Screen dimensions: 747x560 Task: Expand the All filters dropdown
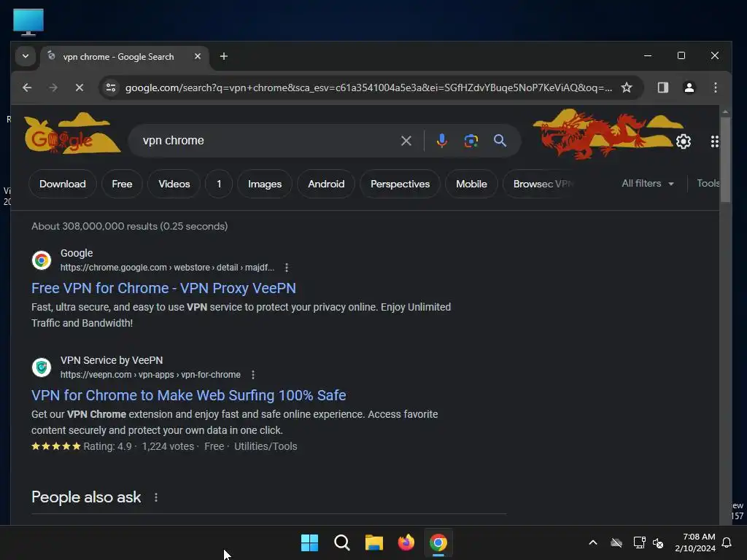(x=648, y=184)
